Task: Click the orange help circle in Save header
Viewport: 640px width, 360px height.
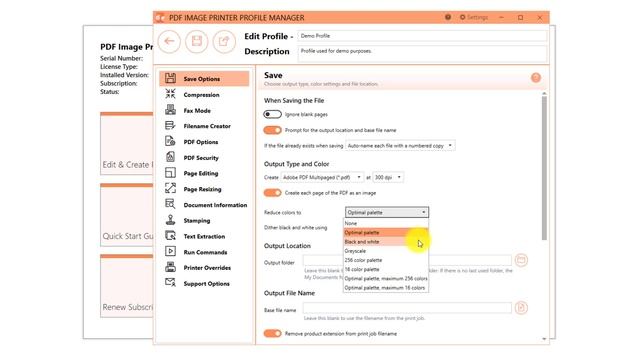Action: (x=536, y=78)
